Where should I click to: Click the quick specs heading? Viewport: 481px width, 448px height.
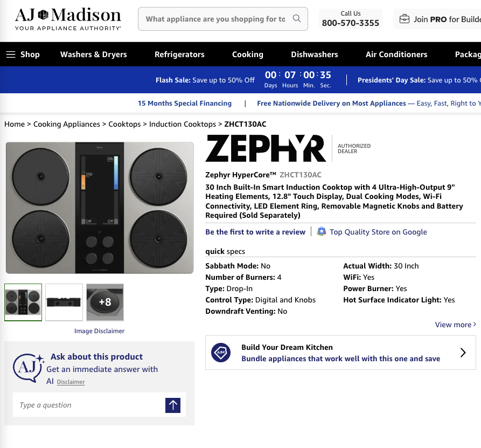coord(225,251)
